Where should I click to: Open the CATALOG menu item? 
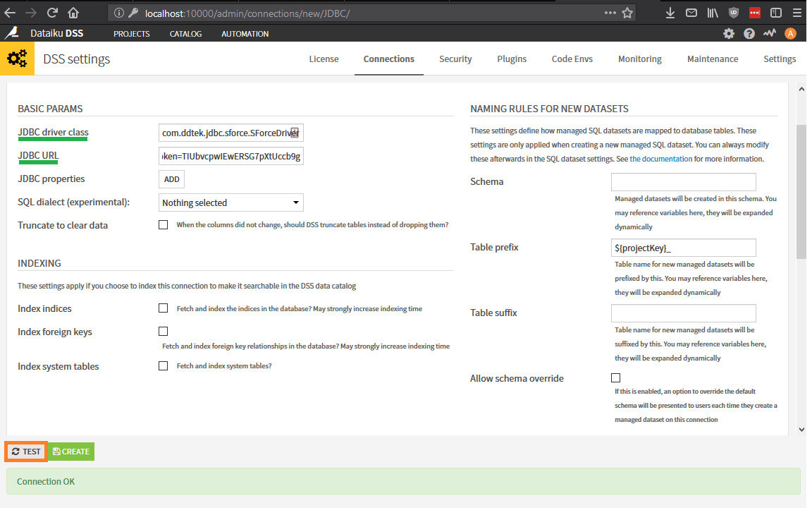coord(185,33)
